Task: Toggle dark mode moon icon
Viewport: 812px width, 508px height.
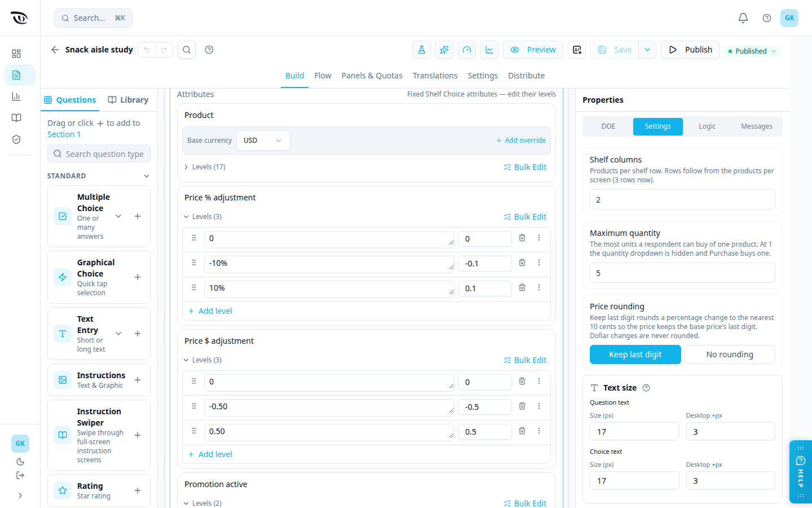Action: [20, 462]
